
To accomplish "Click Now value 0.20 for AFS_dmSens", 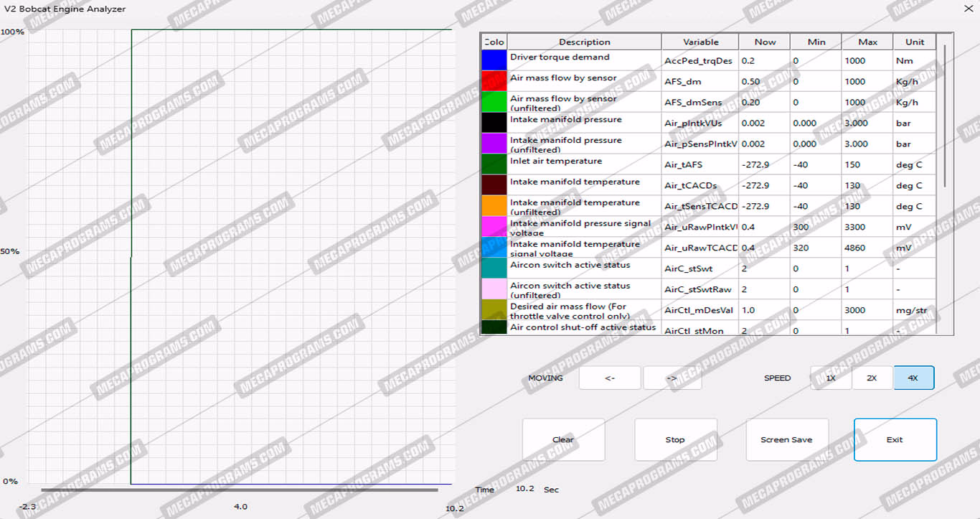I will click(x=765, y=102).
